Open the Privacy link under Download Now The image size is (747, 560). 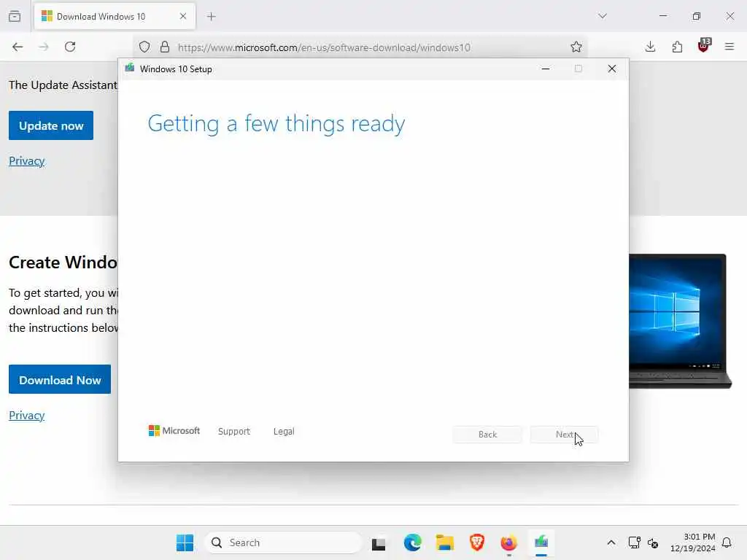click(x=27, y=415)
